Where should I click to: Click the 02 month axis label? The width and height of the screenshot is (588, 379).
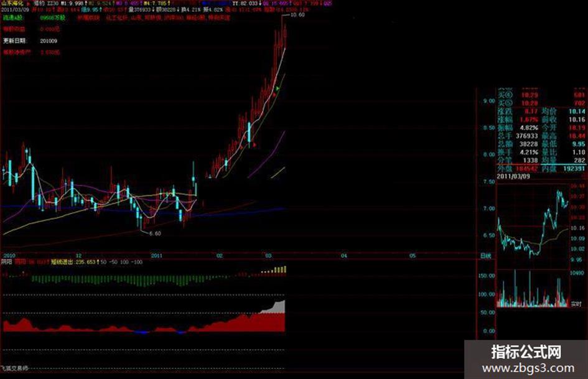(x=220, y=256)
